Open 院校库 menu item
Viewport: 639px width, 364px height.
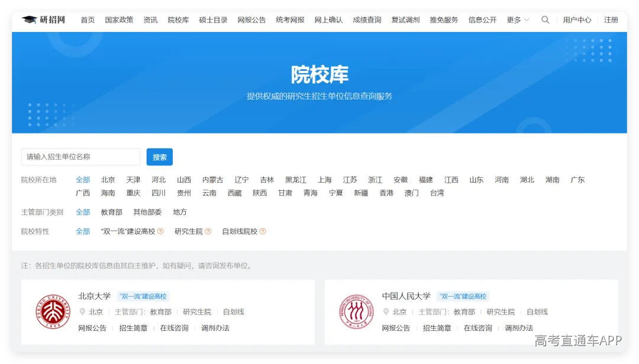pos(178,19)
